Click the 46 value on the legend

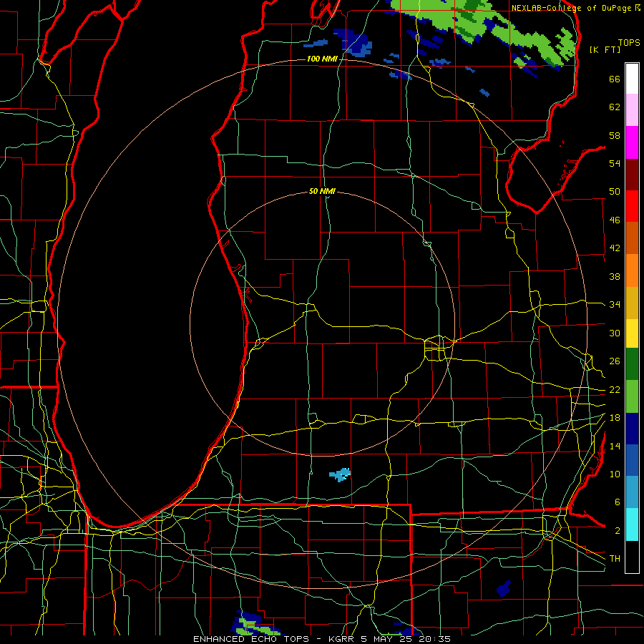pos(615,220)
